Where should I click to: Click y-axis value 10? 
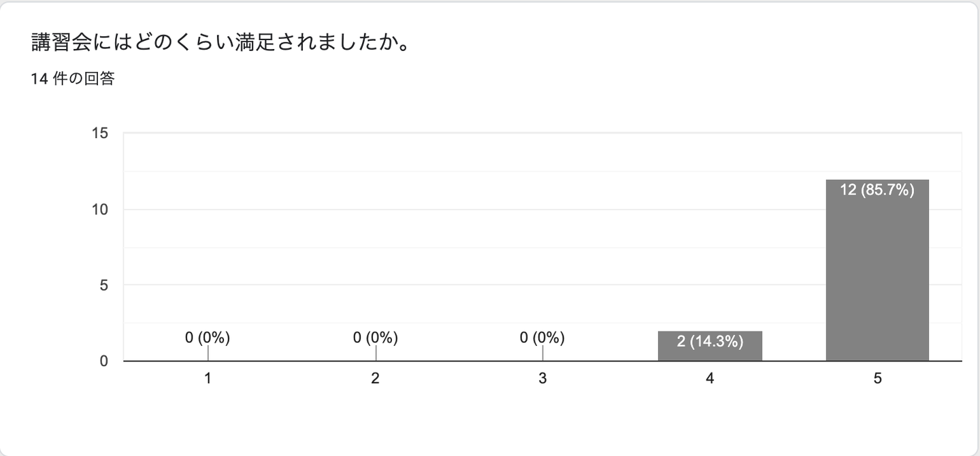click(x=101, y=210)
